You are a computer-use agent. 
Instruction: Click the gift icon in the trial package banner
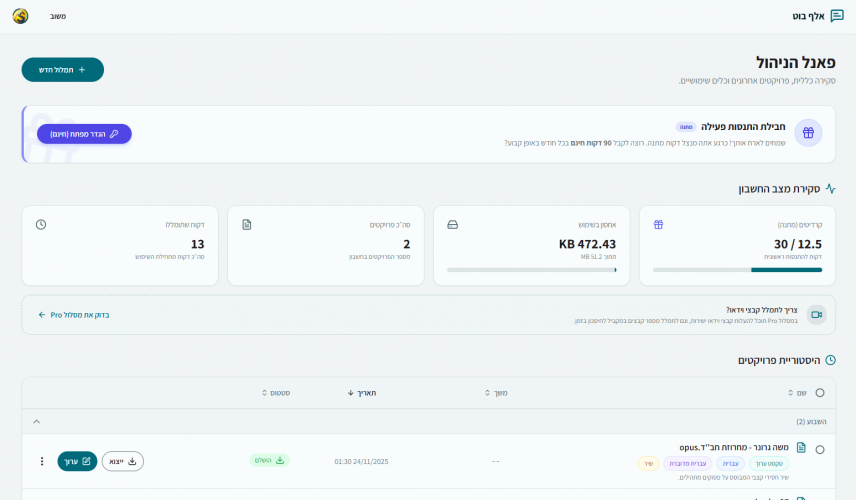pyautogui.click(x=808, y=133)
